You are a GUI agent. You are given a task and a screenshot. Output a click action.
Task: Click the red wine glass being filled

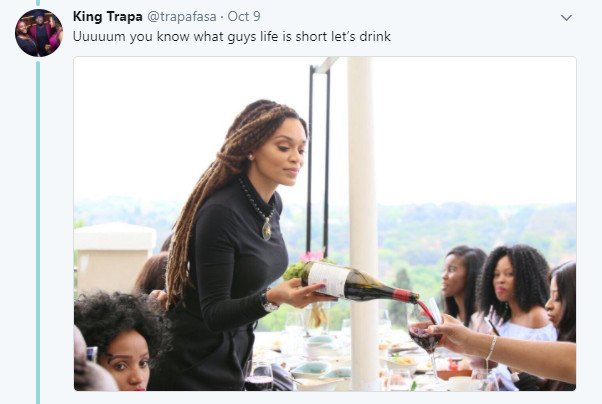click(x=425, y=338)
